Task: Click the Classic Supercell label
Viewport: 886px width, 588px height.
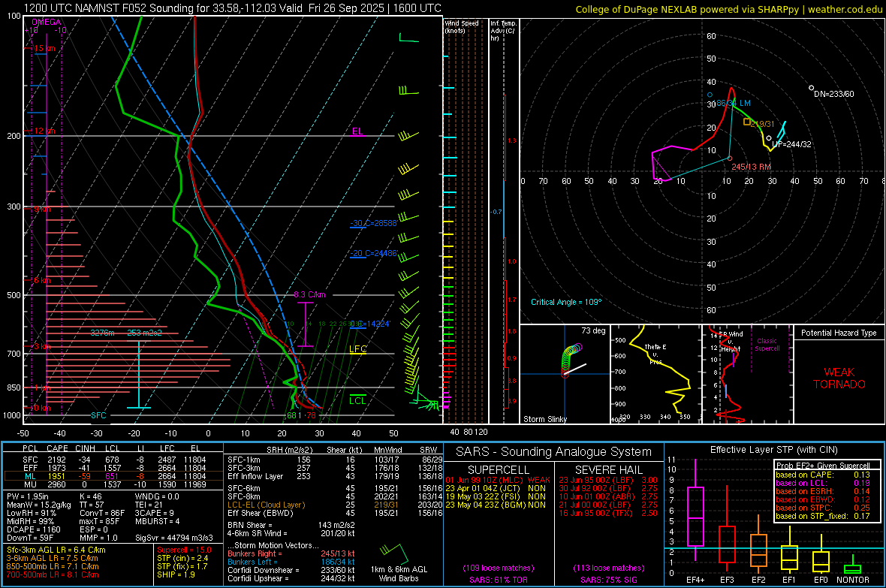Action: point(767,345)
